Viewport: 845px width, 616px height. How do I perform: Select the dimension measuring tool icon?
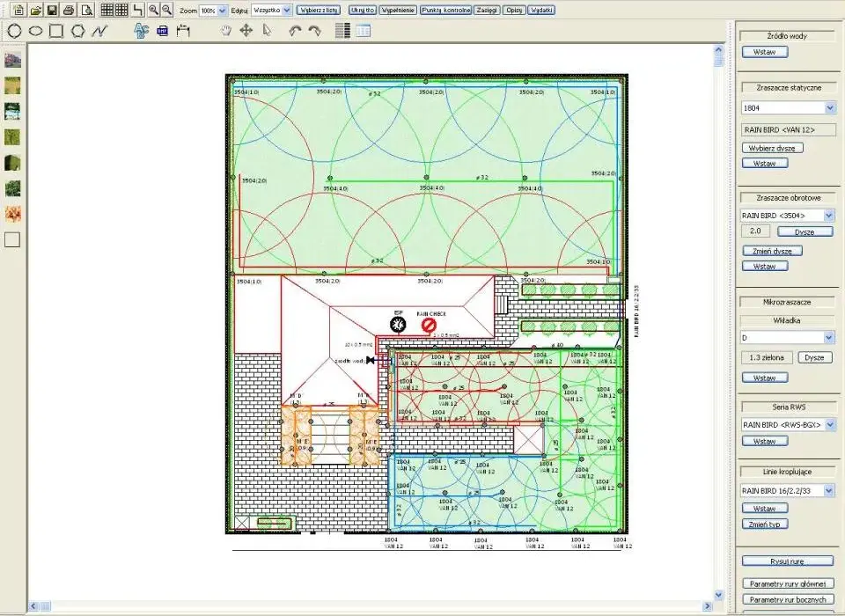click(183, 31)
